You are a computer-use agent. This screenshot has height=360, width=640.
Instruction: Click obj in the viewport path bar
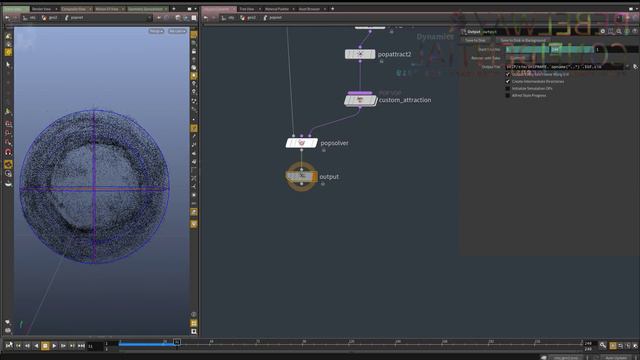(29, 18)
